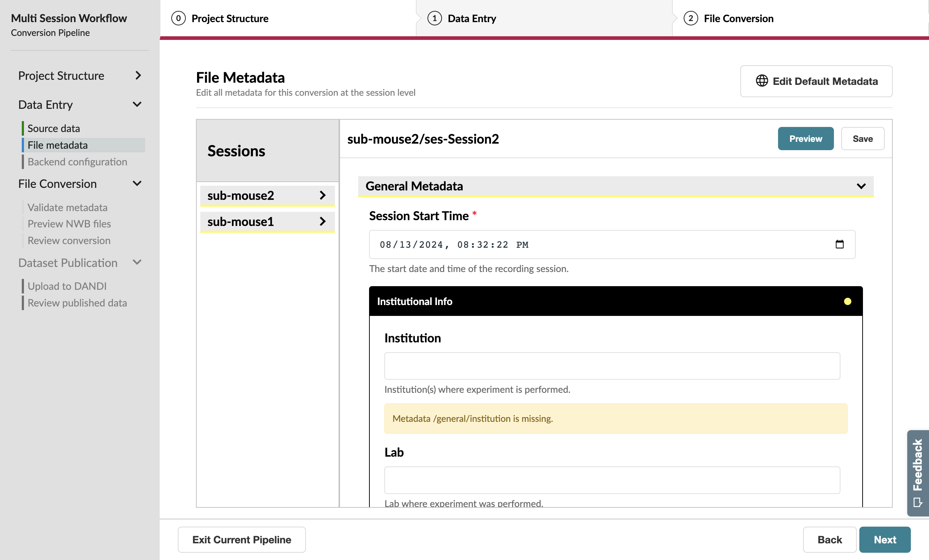Expand the sub-mouse2 session chevron
The width and height of the screenshot is (929, 560).
coord(322,195)
